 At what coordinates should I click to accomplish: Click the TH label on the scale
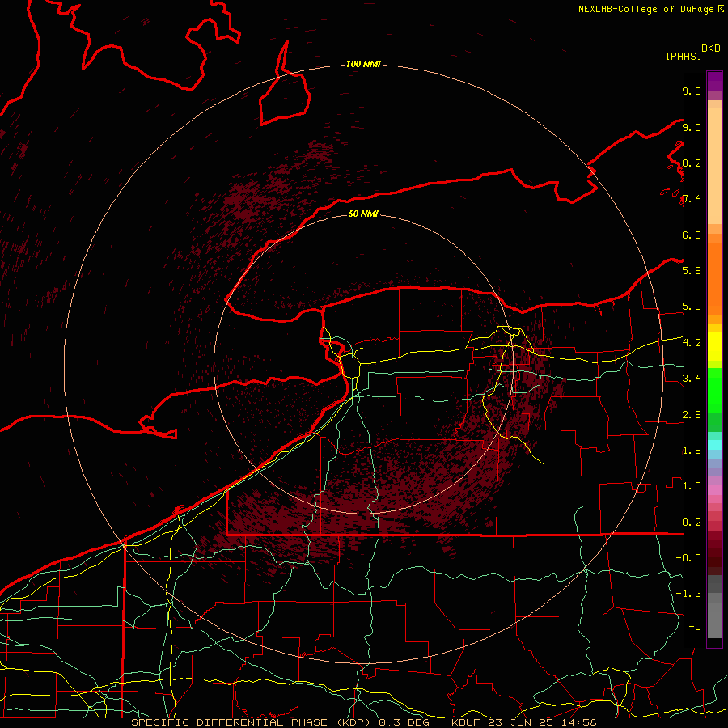(x=695, y=630)
